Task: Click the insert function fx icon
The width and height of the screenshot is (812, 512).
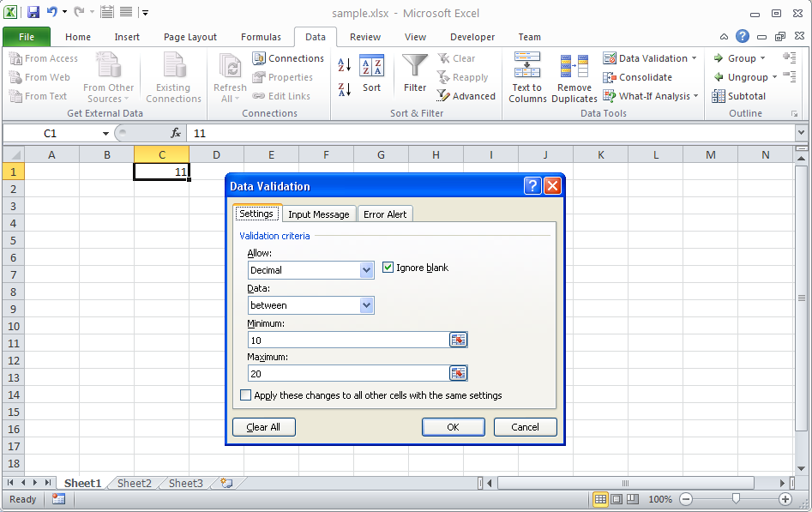Action: (x=176, y=133)
